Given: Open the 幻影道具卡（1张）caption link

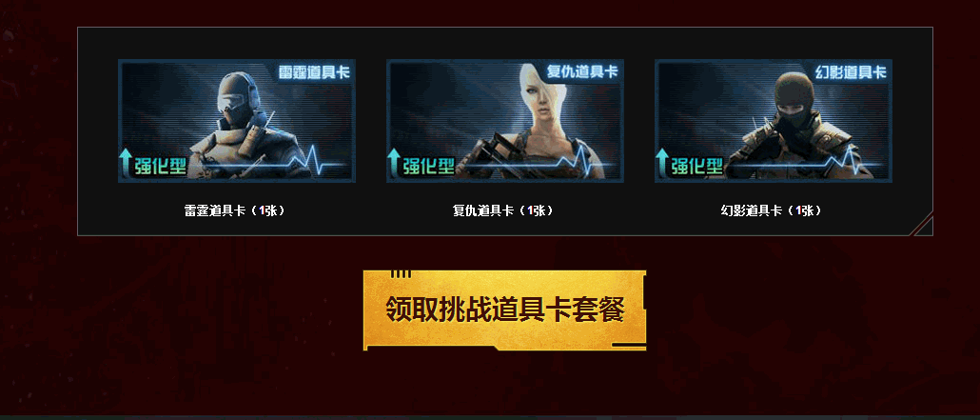Looking at the screenshot, I should pyautogui.click(x=772, y=210).
